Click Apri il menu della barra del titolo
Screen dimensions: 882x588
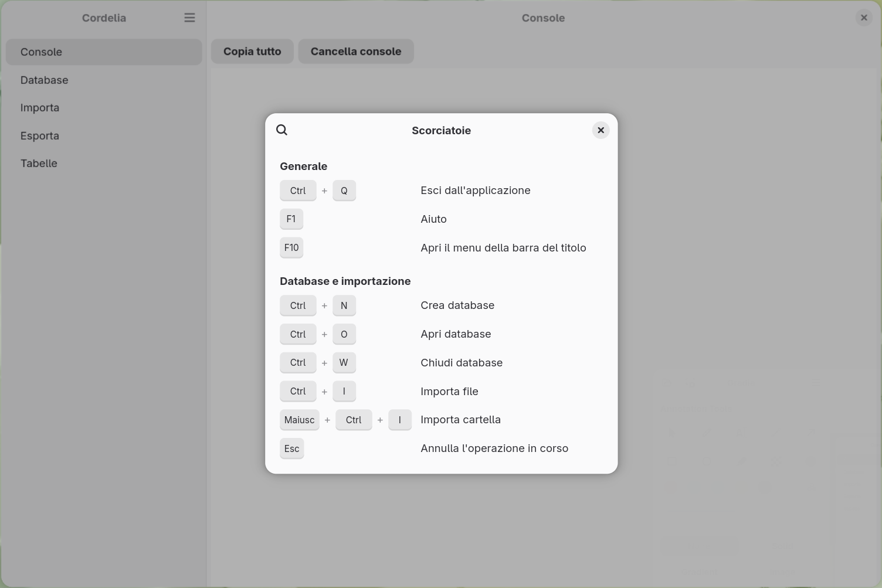tap(503, 247)
